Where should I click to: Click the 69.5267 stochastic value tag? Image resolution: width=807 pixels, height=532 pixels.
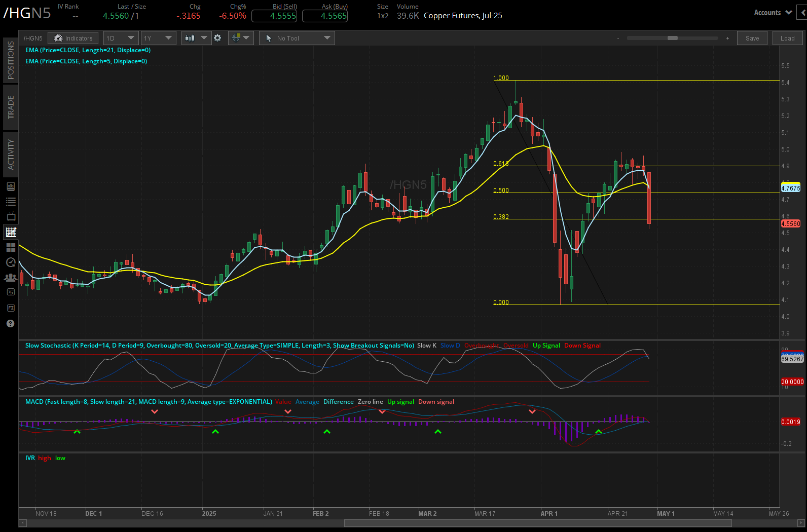pyautogui.click(x=792, y=359)
